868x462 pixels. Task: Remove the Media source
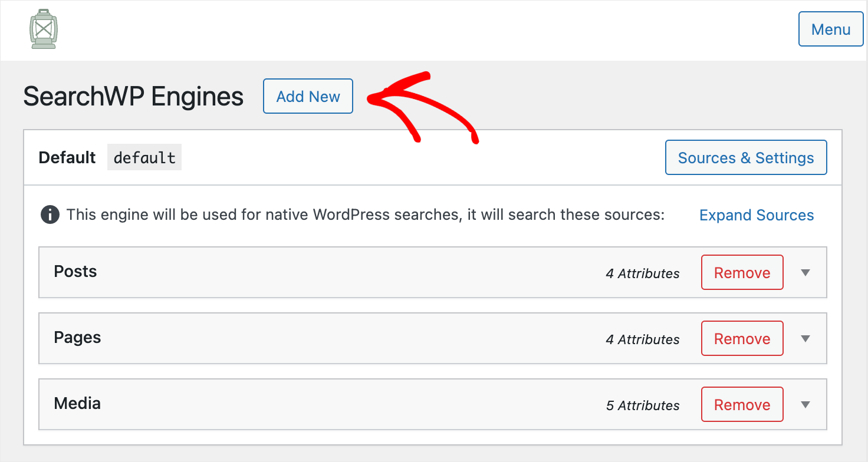tap(742, 404)
